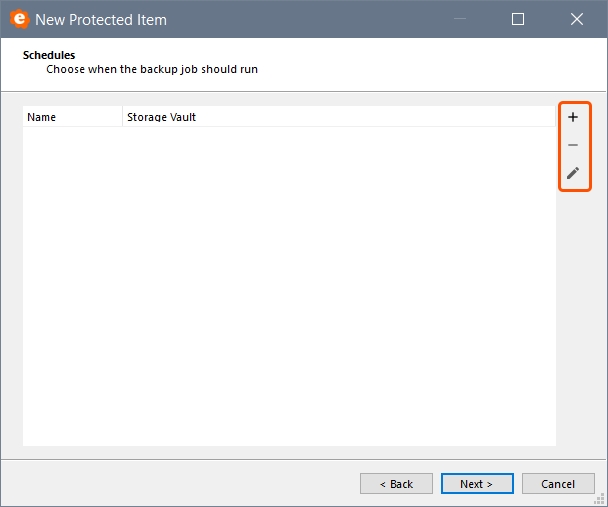Click the 'Choose when the backup job should run' description
The height and width of the screenshot is (507, 608).
coord(152,69)
